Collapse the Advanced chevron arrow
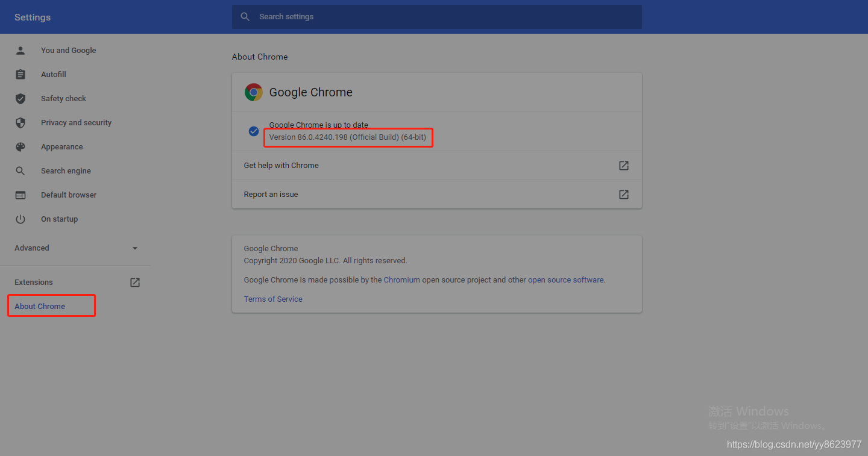This screenshot has height=456, width=868. (x=135, y=248)
